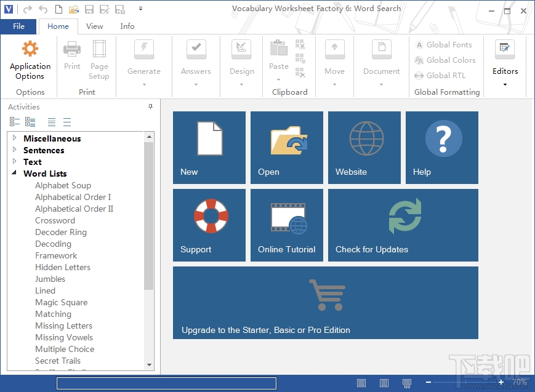The image size is (535, 392).
Task: Click the New document tile
Action: point(209,147)
